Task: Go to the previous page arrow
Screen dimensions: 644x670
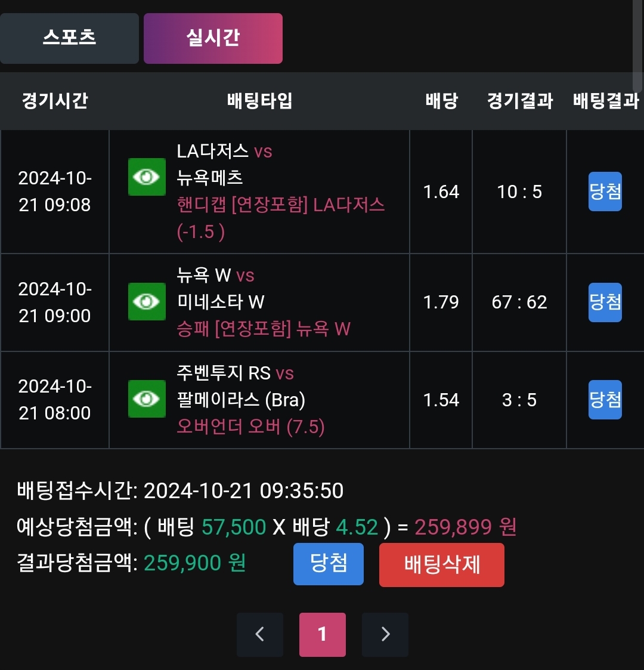Action: point(259,634)
